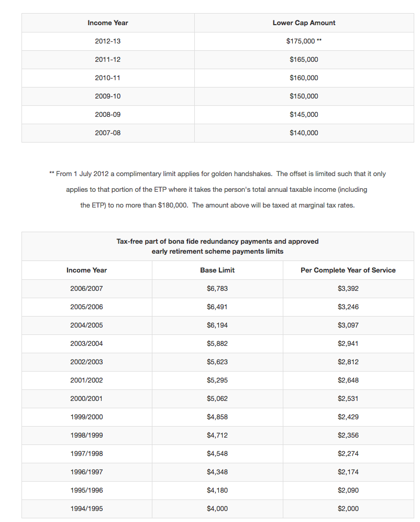Click the $140,000 cap value

coord(304,133)
